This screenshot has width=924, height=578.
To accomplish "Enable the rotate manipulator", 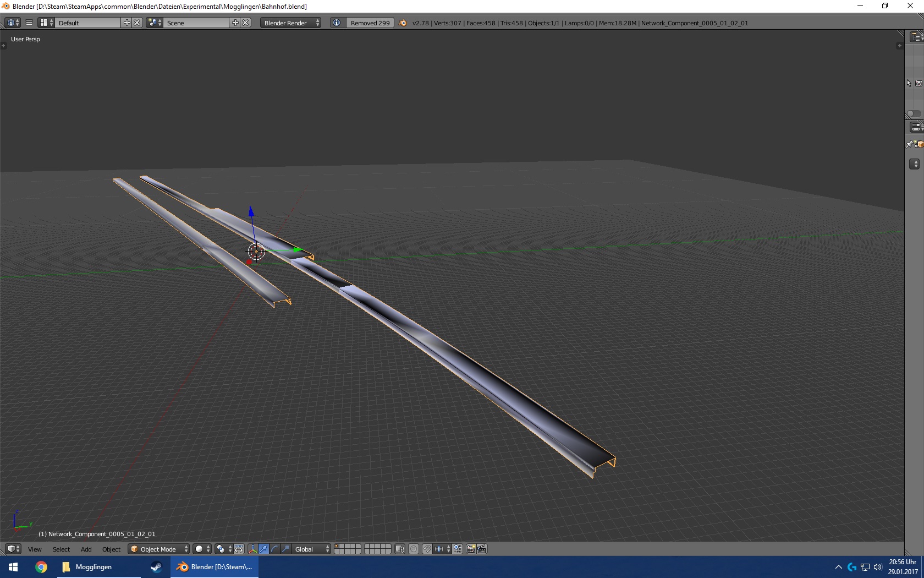I will tap(275, 549).
